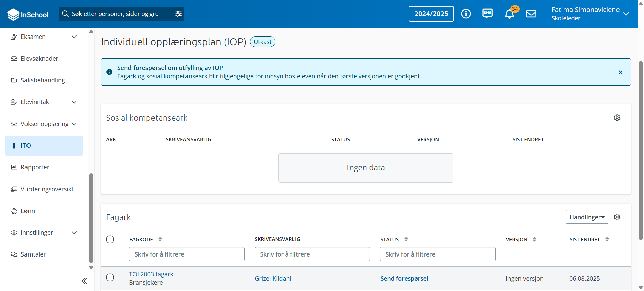Sort Fagark by FAGKODE
This screenshot has width=644, height=291.
point(160,239)
